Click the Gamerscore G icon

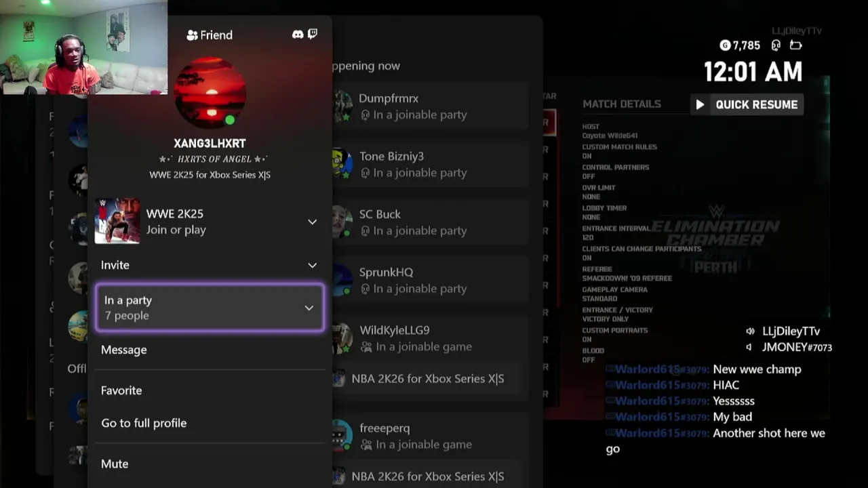725,45
